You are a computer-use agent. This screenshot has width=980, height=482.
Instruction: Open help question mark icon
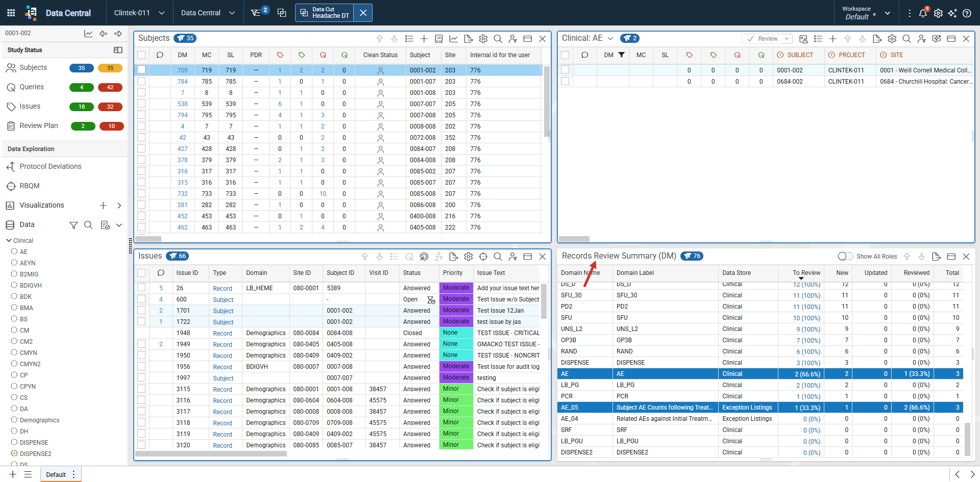coord(967,13)
